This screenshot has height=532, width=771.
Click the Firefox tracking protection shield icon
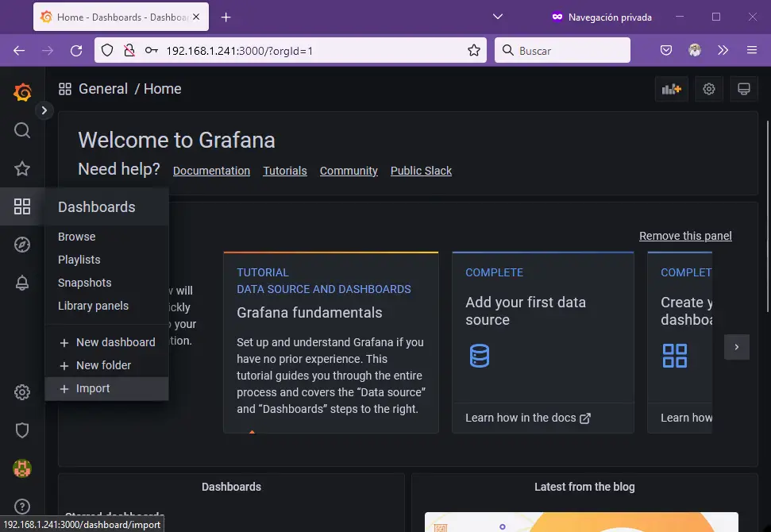click(x=107, y=50)
